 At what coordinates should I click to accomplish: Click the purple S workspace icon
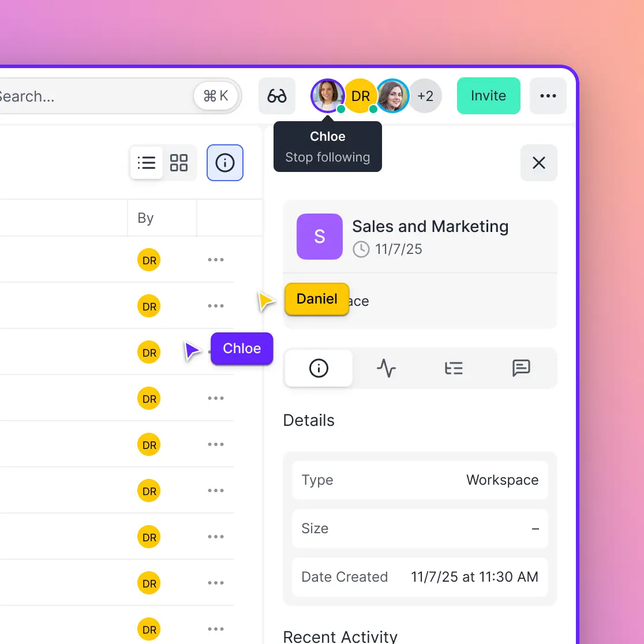(x=319, y=236)
